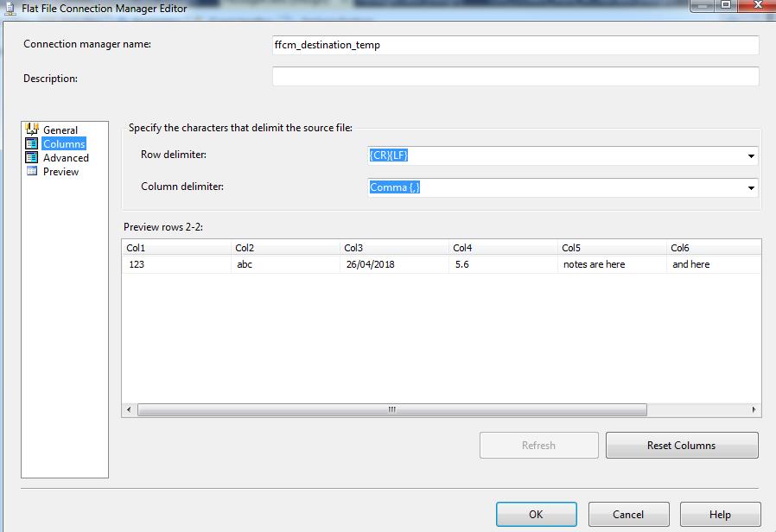Click the Preview page icon
This screenshot has height=532, width=776.
32,171
